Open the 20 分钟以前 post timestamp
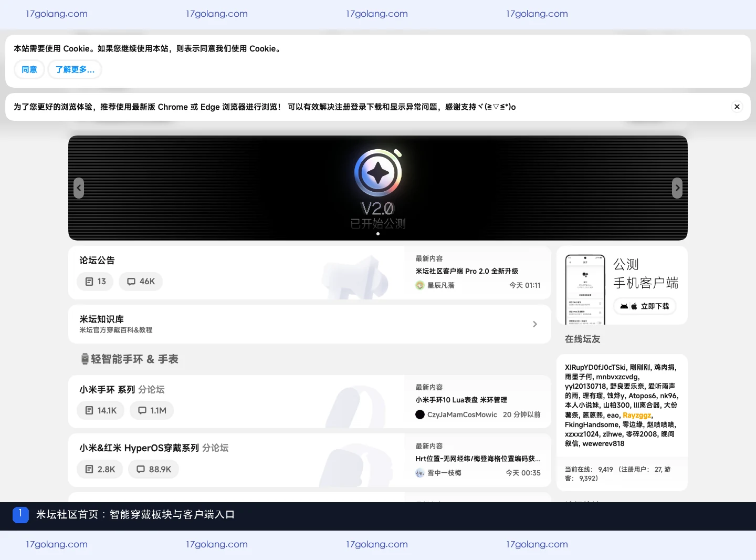Image resolution: width=756 pixels, height=560 pixels. [522, 414]
